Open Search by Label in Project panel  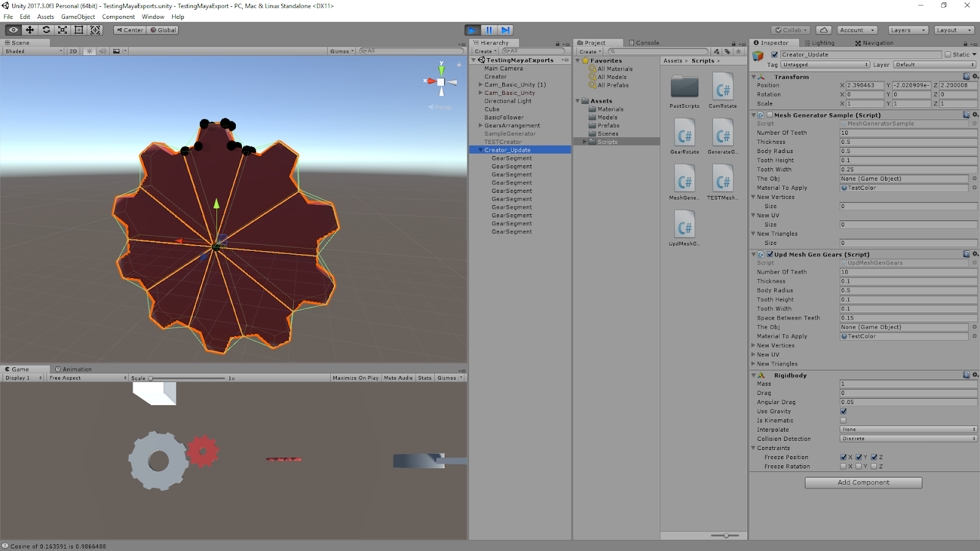pyautogui.click(x=728, y=52)
